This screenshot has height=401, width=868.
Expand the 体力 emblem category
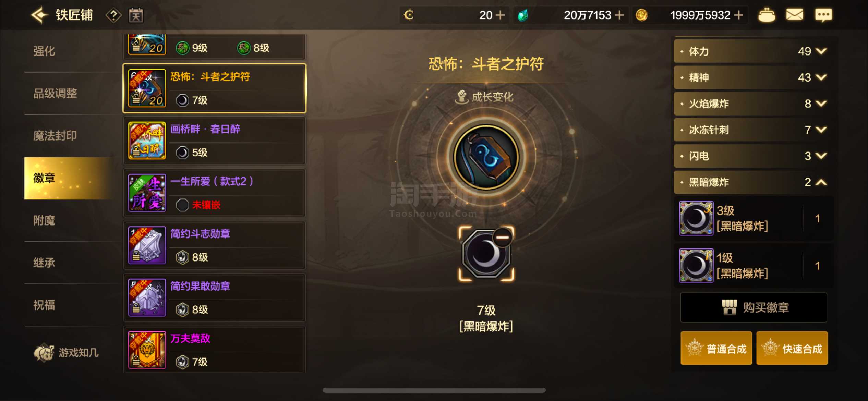point(753,51)
